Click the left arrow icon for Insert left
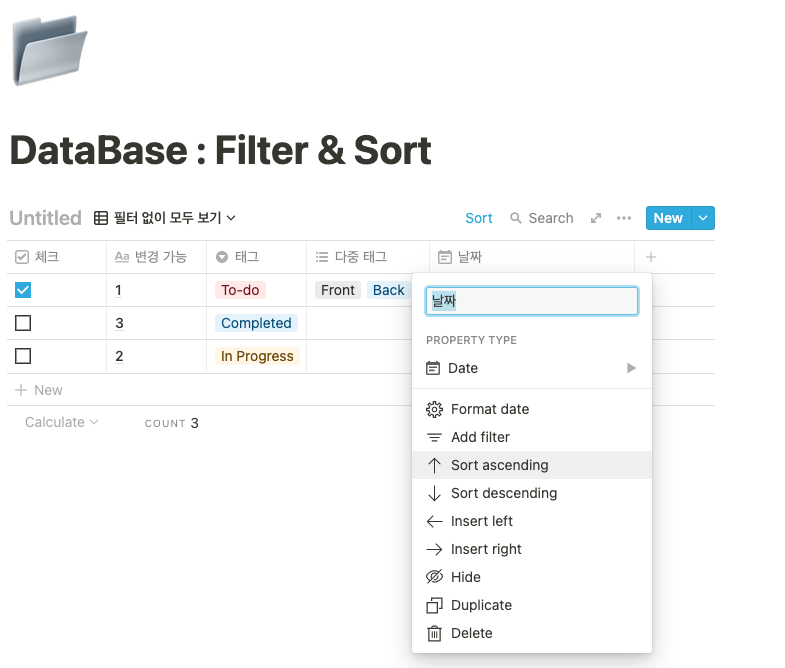Image resolution: width=785 pixels, height=668 pixels. pyautogui.click(x=434, y=521)
